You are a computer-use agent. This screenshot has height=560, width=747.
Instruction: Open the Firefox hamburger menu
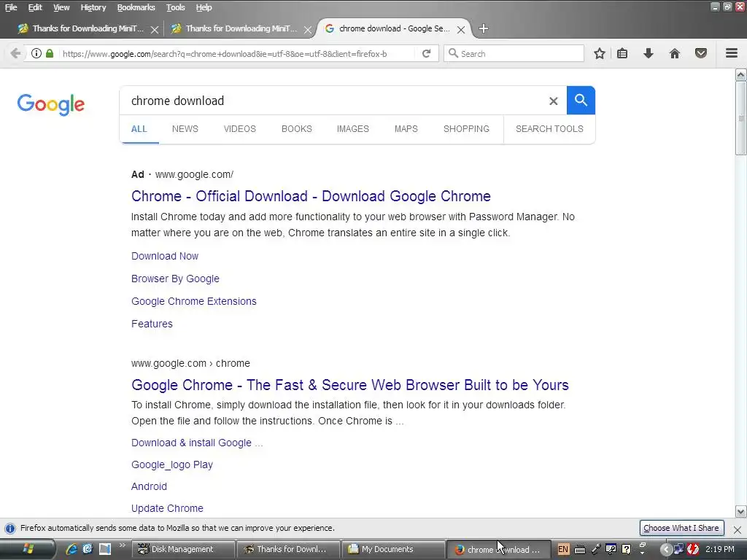coord(732,53)
